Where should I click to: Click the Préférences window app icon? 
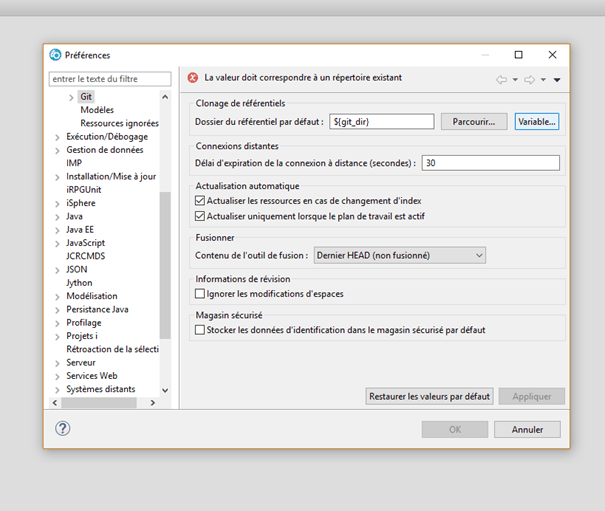[55, 55]
